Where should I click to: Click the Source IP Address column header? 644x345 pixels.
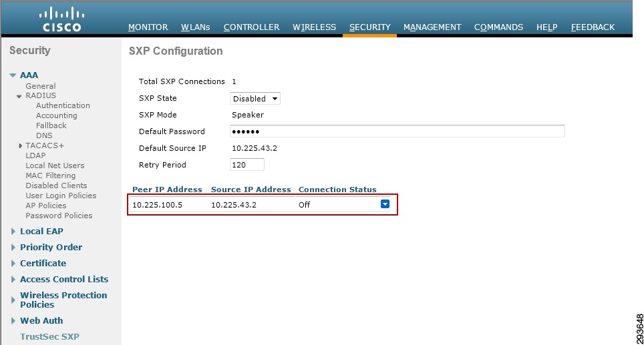tap(251, 190)
